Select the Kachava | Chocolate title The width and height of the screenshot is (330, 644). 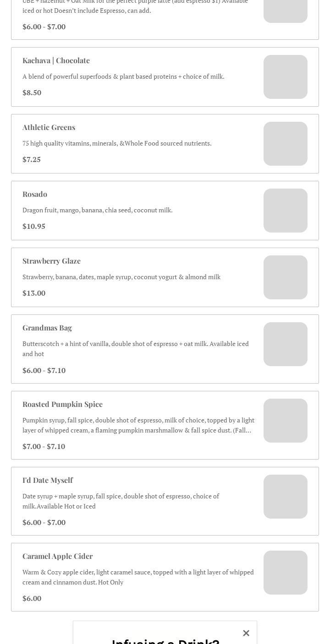point(56,60)
